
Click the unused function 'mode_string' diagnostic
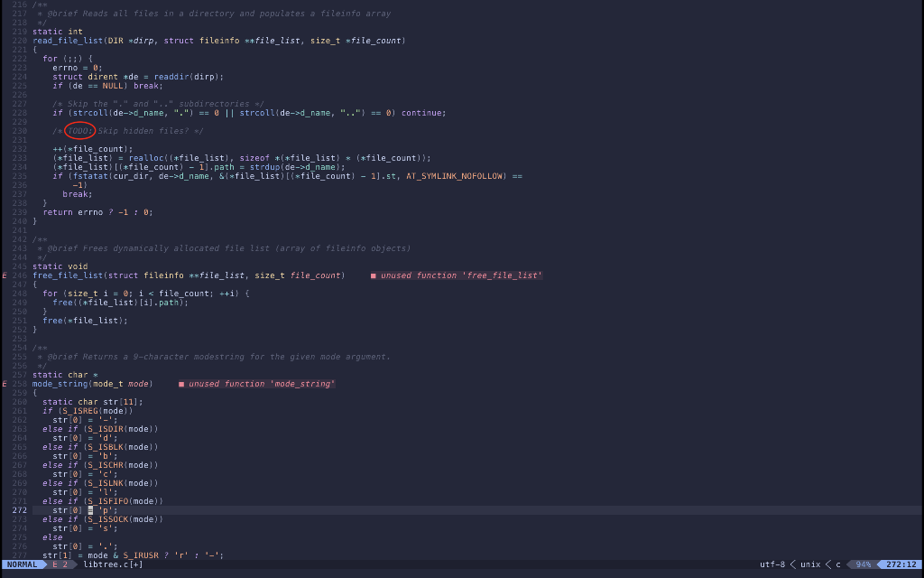click(x=259, y=383)
